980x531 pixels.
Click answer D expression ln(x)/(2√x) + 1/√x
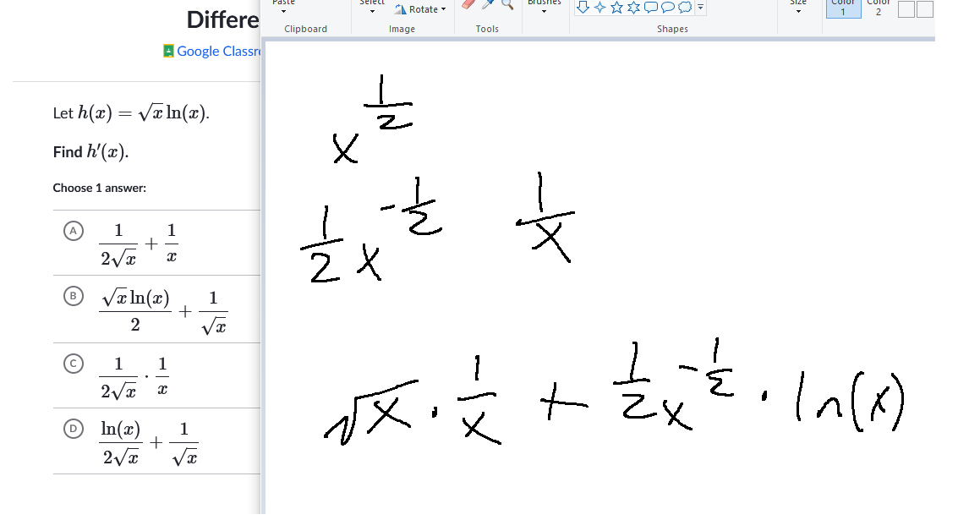pyautogui.click(x=149, y=443)
